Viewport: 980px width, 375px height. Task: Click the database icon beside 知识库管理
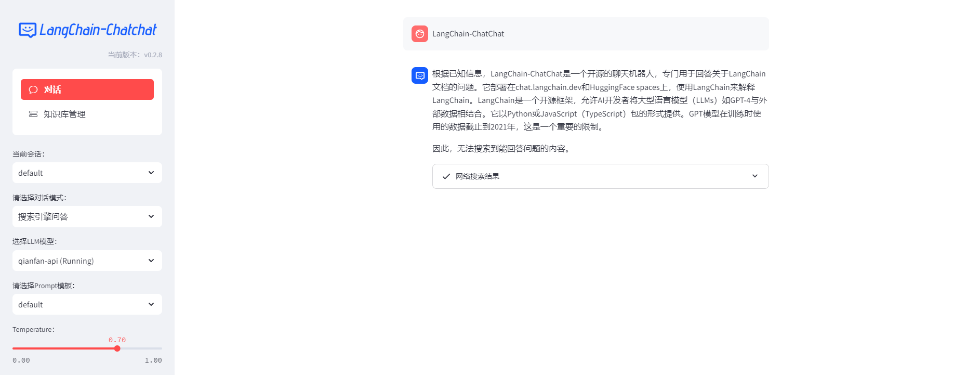33,114
